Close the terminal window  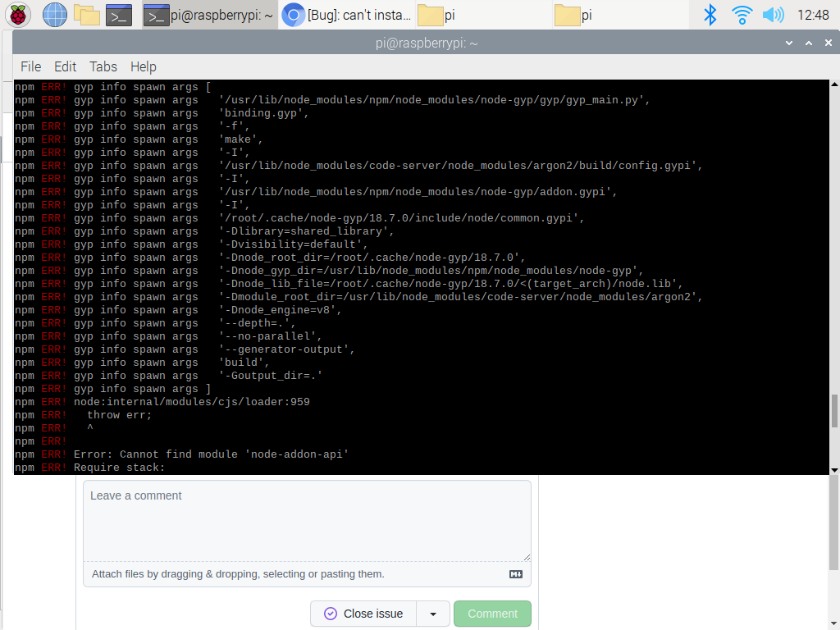(x=829, y=43)
